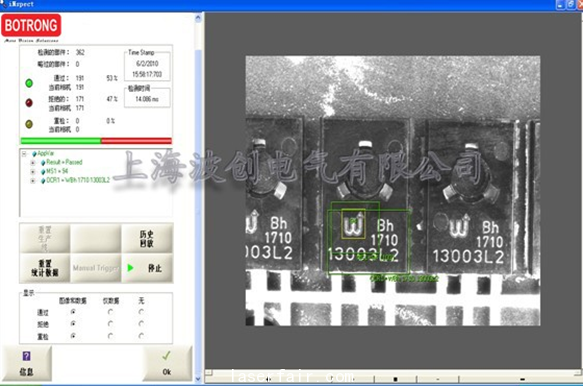Expand the Result = Passed tree node
584x386 pixels.
(33, 162)
